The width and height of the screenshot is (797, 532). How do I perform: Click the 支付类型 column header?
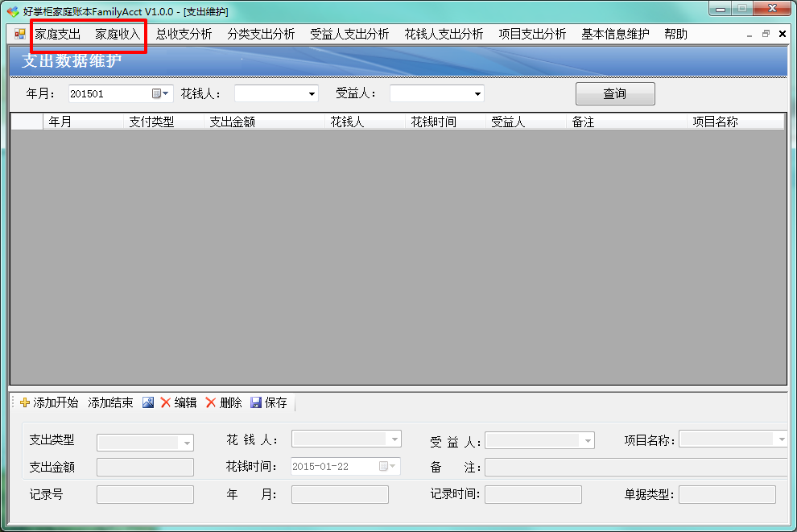click(x=163, y=122)
